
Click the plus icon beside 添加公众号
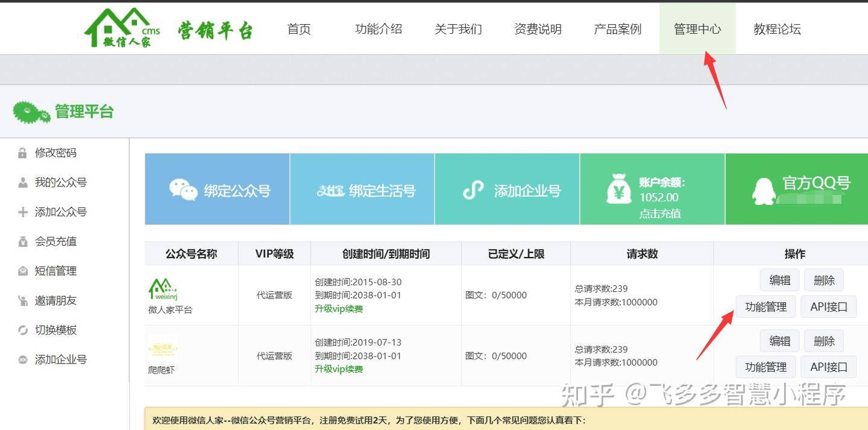point(22,212)
